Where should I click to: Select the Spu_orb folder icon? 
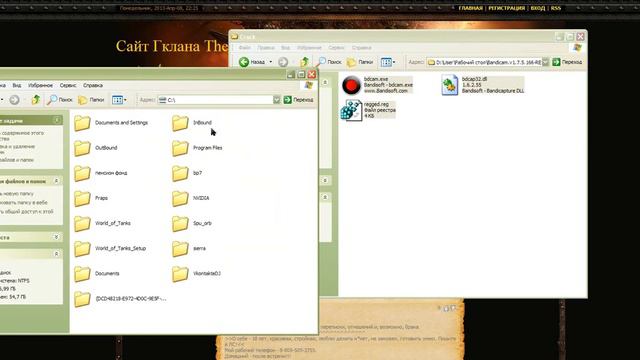click(180, 223)
